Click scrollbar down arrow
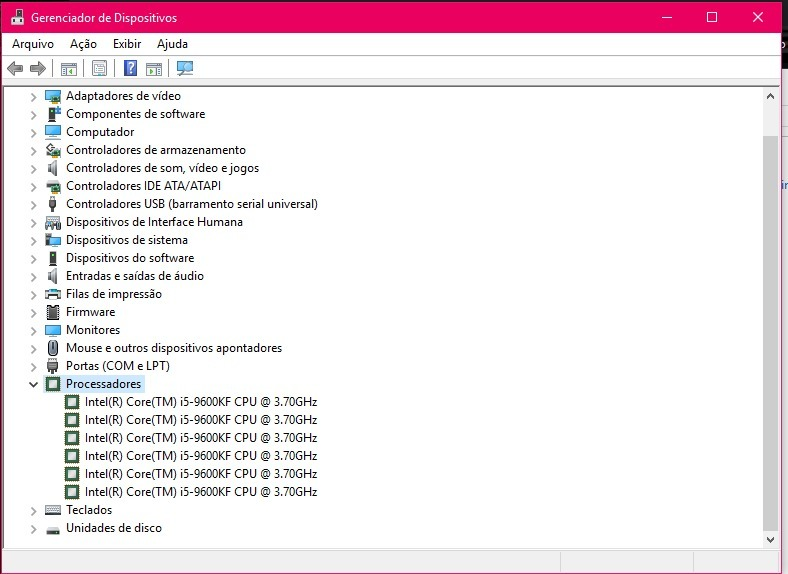This screenshot has height=574, width=788. [x=770, y=539]
